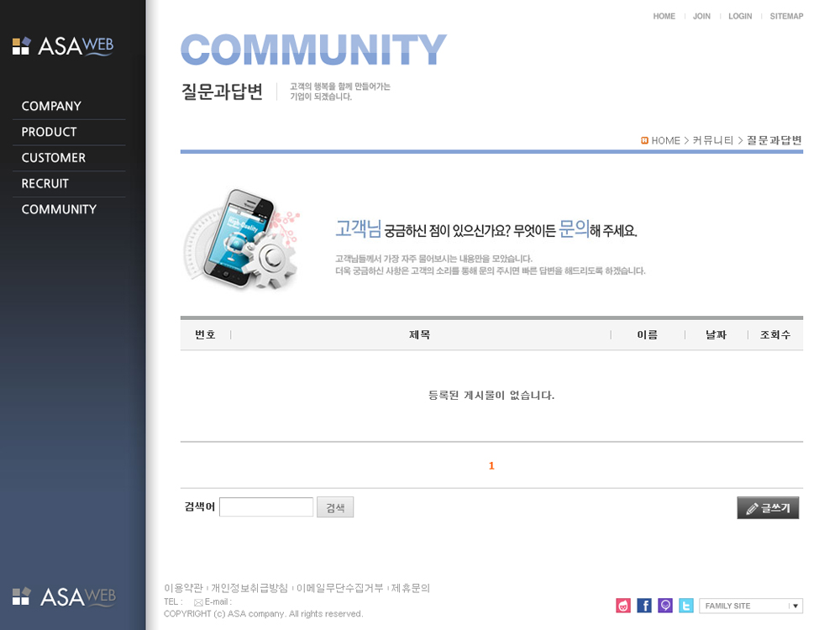
Task: Click the pink me2day face icon
Action: [623, 606]
